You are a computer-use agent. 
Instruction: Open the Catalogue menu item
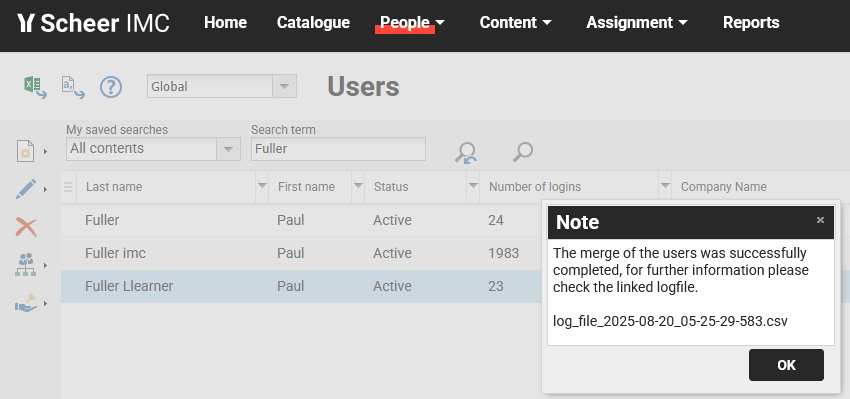[x=313, y=22]
